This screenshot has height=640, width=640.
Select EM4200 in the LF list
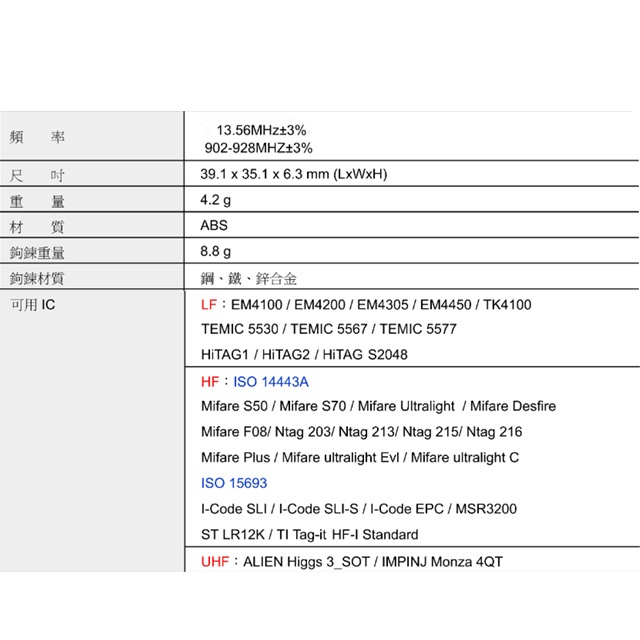[x=320, y=304]
